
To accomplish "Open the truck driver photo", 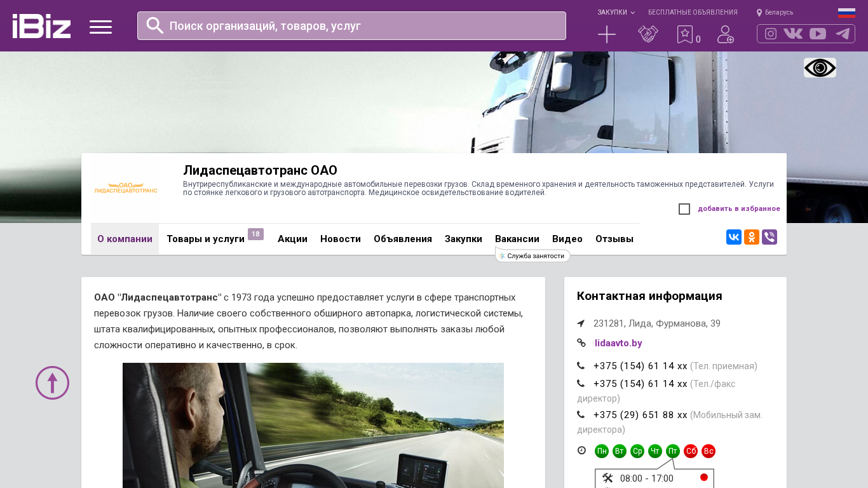I will point(313,425).
